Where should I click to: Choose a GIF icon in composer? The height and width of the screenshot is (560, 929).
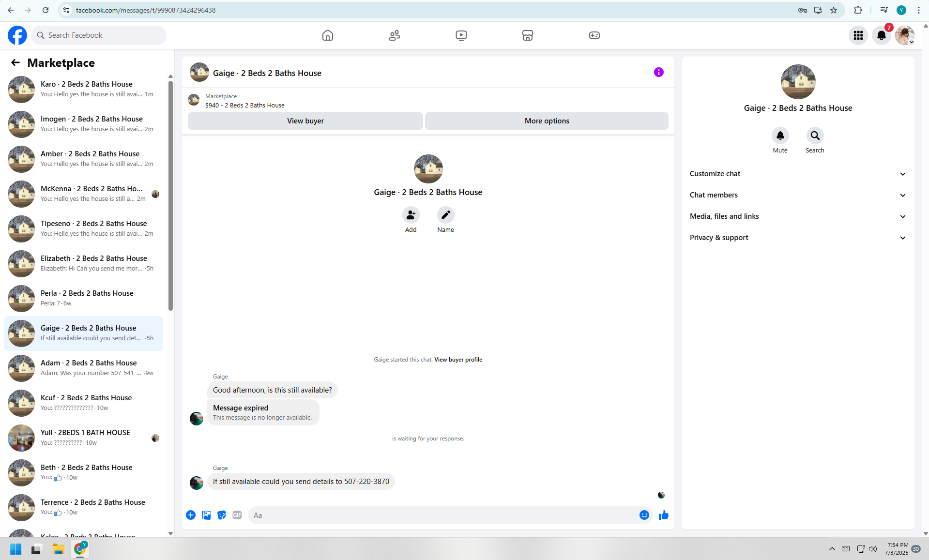(x=237, y=515)
